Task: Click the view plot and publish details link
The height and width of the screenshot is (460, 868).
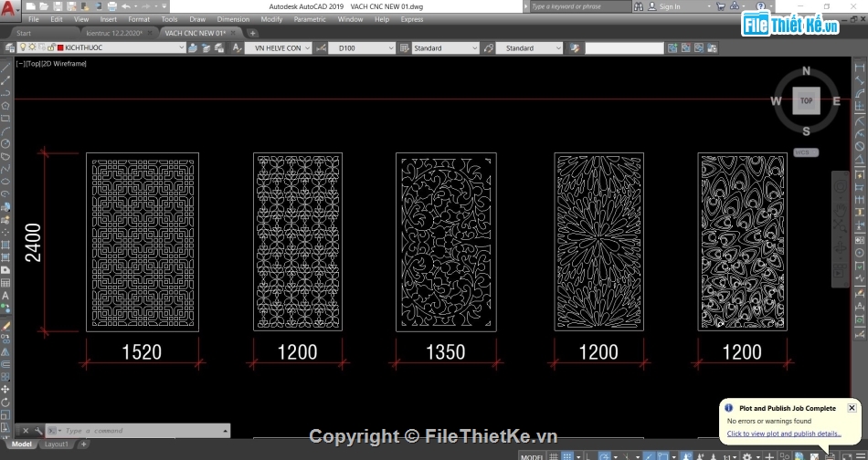Action: (784, 434)
